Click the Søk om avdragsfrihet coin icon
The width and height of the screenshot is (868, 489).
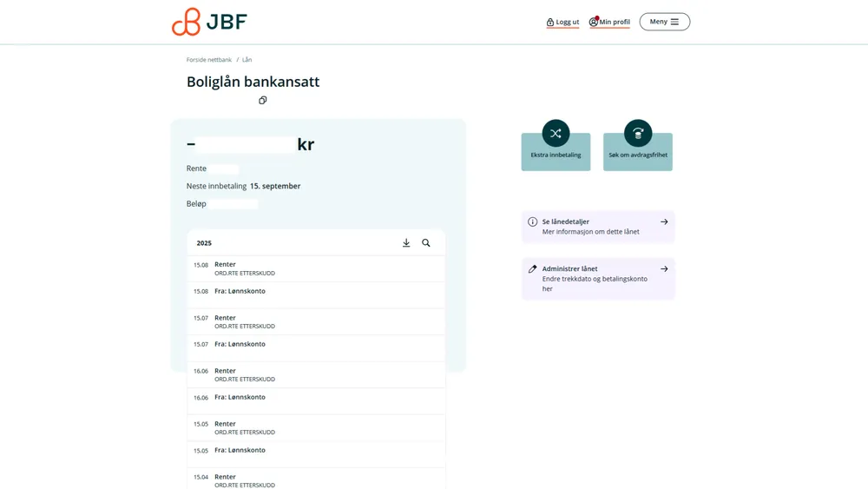tap(638, 133)
